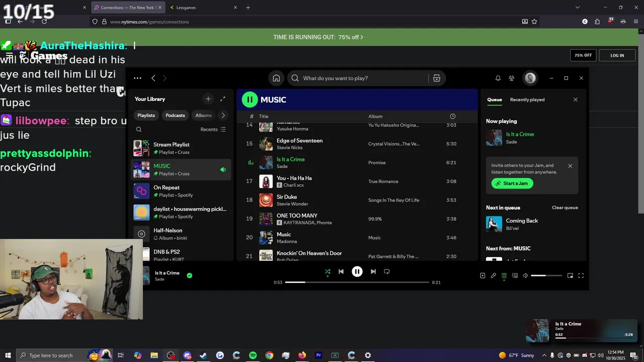
Task: Click Coming Back in next queue
Action: point(532,224)
